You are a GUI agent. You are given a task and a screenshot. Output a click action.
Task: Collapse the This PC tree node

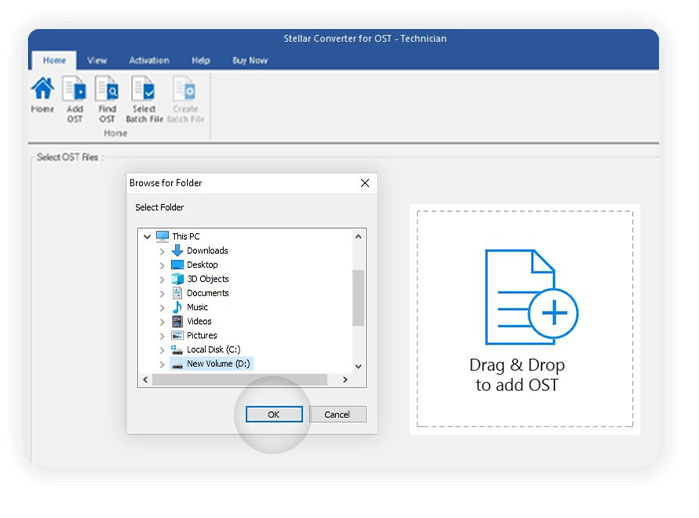coord(147,237)
